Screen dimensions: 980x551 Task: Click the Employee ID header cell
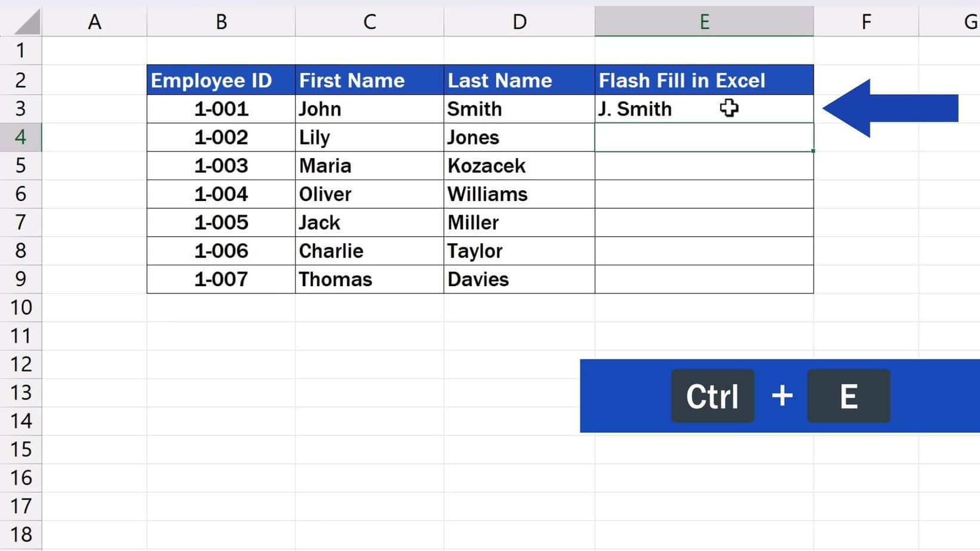(x=221, y=81)
